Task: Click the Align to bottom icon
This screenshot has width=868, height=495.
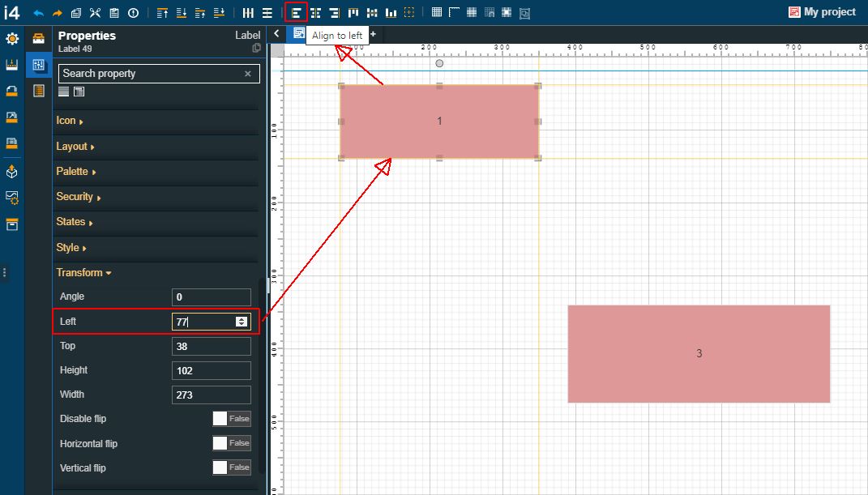Action: tap(391, 13)
